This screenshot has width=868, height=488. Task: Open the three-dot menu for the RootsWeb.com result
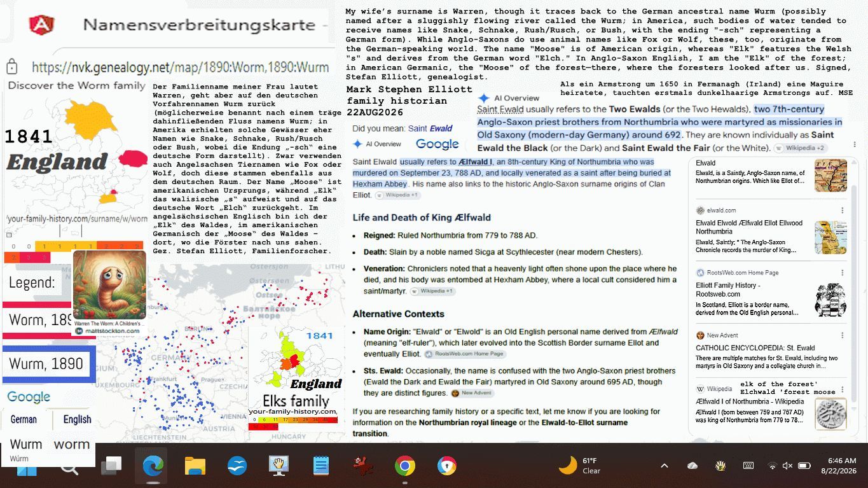pos(843,273)
